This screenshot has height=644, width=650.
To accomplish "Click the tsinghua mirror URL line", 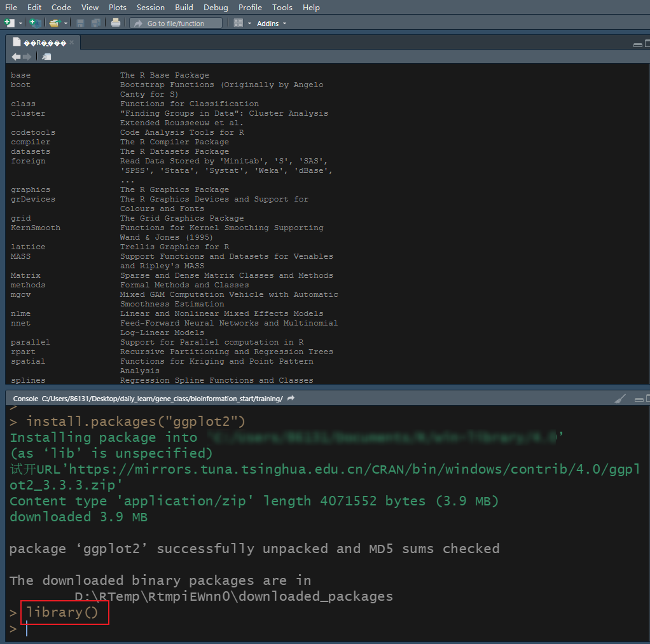I will point(324,477).
